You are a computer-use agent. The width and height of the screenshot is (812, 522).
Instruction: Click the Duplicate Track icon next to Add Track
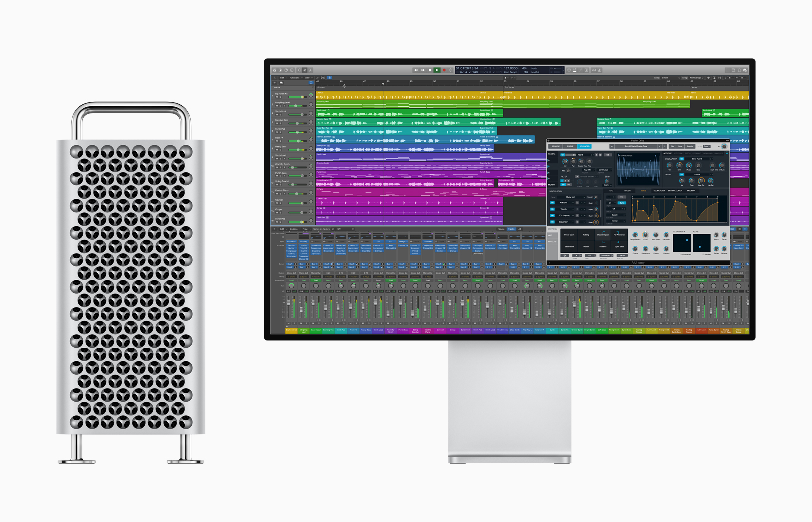(x=281, y=83)
